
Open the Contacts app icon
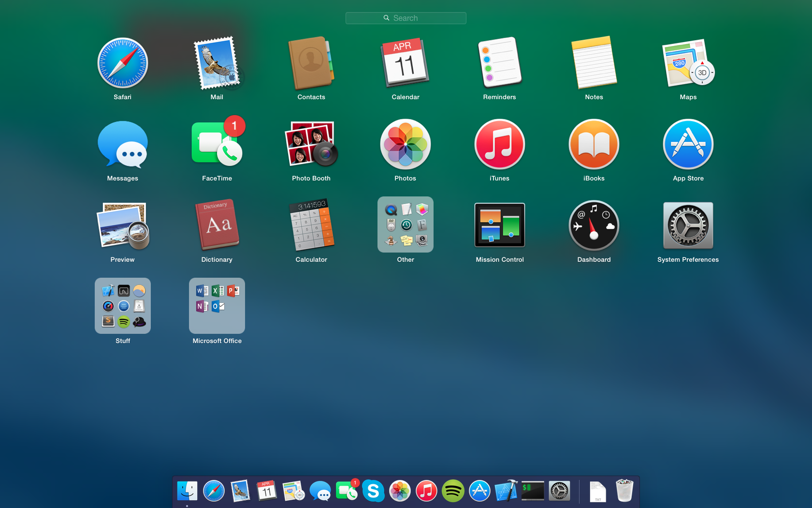click(x=311, y=63)
